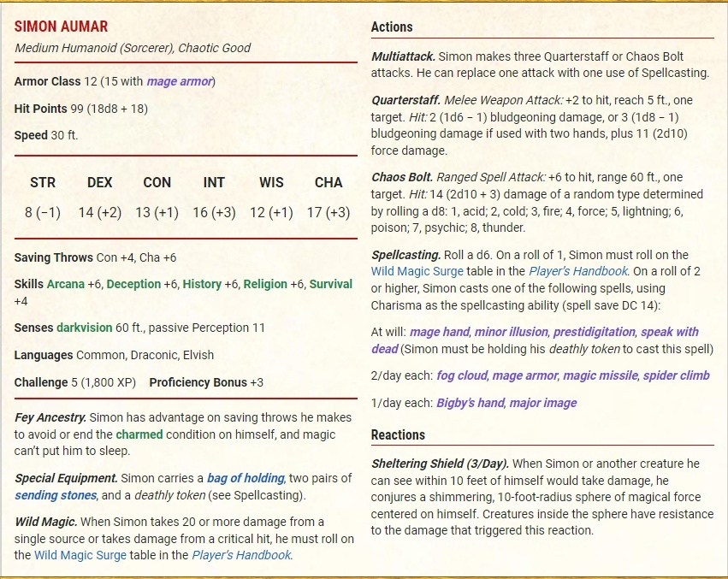The height and width of the screenshot is (579, 728).
Task: Select the WIS score '12 (+1)'
Action: coord(271,213)
